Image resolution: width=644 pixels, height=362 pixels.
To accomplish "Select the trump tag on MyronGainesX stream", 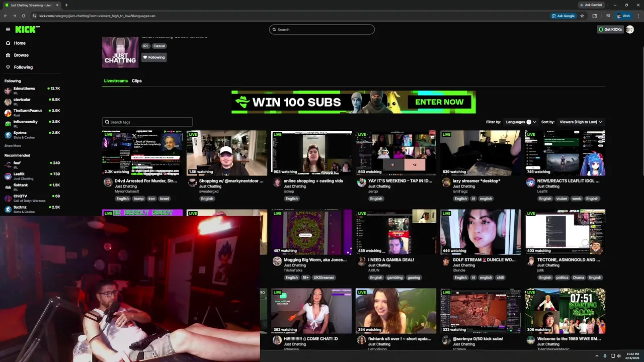I will [138, 199].
